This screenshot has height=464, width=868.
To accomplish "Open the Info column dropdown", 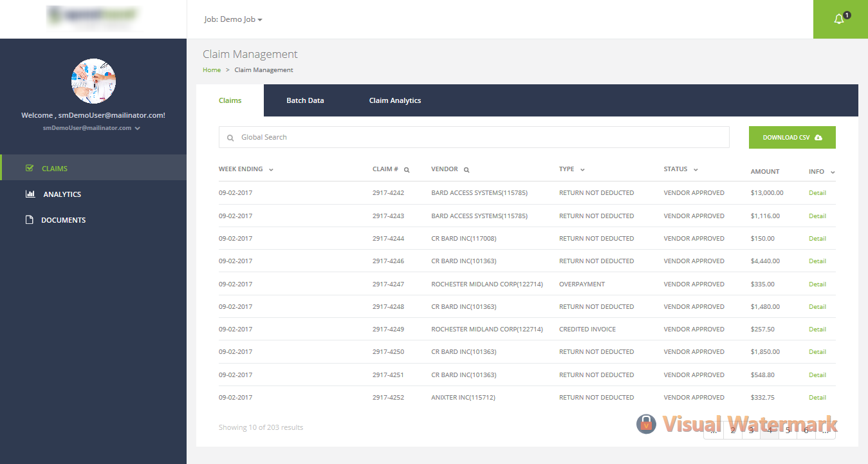I will (x=833, y=172).
